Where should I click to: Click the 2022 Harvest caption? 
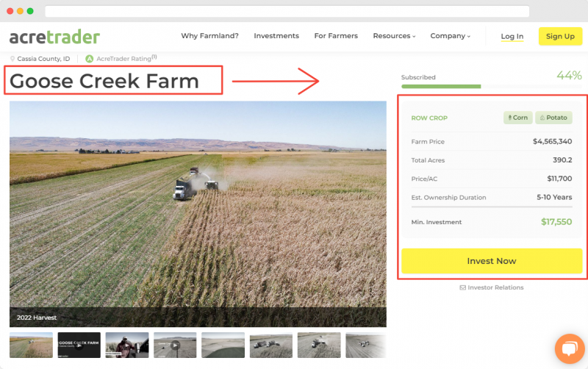coord(37,318)
